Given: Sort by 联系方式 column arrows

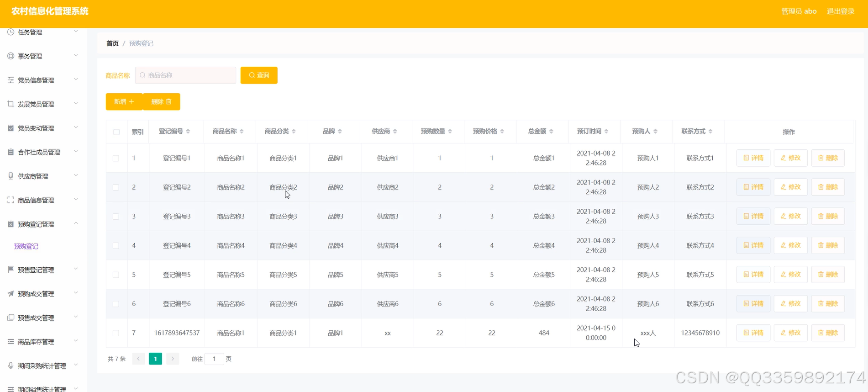Looking at the screenshot, I should point(710,132).
